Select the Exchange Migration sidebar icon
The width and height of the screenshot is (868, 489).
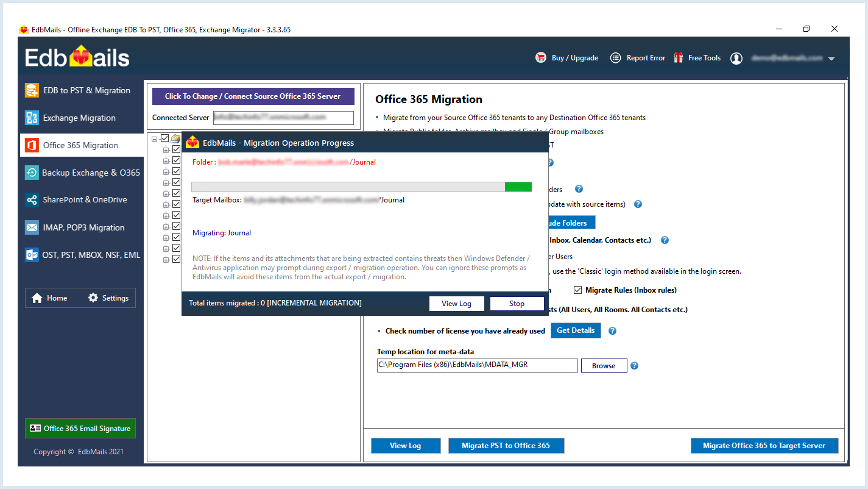point(32,118)
